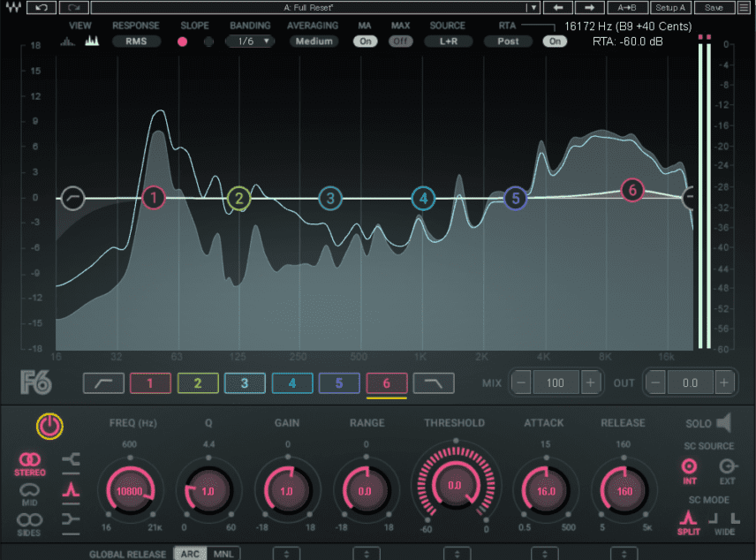Screen dimensions: 756x560
Task: Set sidechain source to EXT
Action: click(x=727, y=471)
